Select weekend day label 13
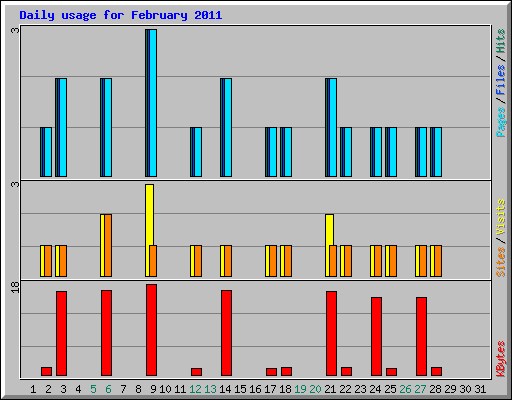This screenshot has height=400, width=512. coord(210,389)
